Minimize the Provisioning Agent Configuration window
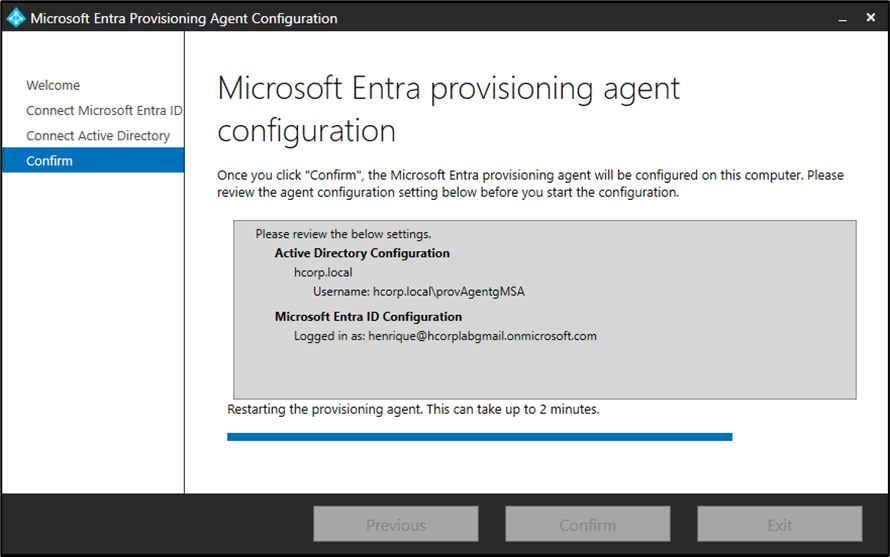The image size is (890, 557). click(x=842, y=18)
